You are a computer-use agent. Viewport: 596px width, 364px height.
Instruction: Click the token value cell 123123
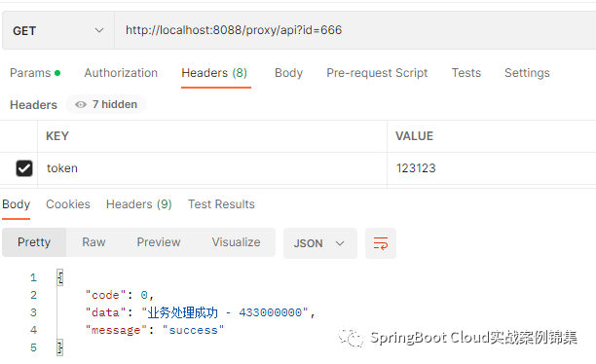coord(492,168)
